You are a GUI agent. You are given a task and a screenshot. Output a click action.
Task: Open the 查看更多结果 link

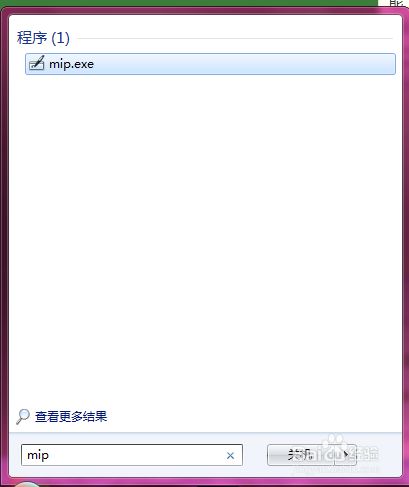click(x=71, y=417)
